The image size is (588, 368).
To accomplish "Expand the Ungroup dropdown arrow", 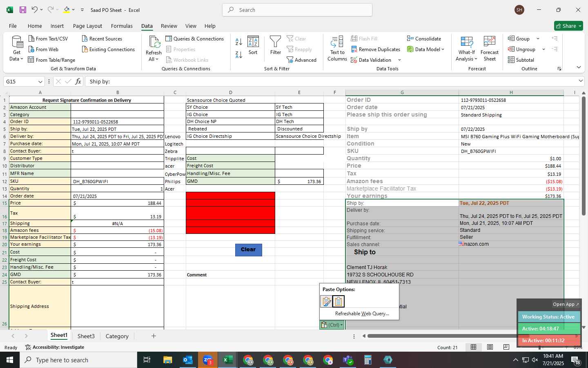I will point(543,49).
